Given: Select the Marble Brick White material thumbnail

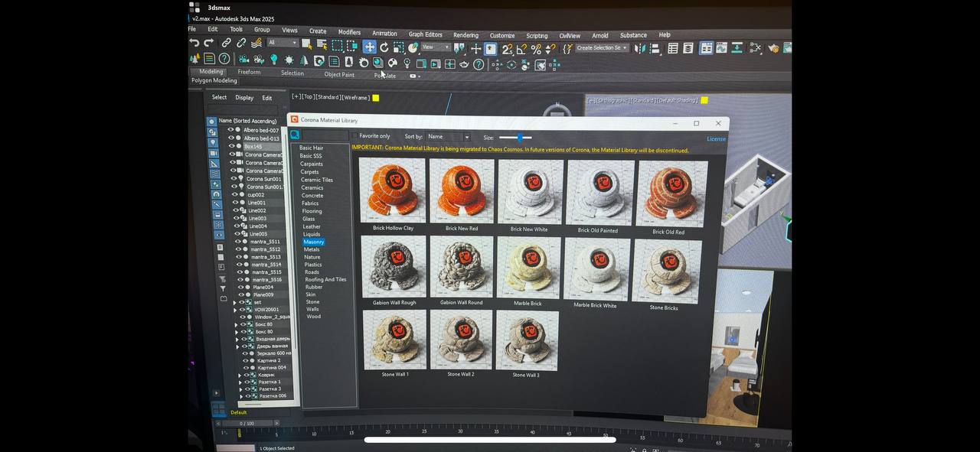Looking at the screenshot, I should 596,268.
